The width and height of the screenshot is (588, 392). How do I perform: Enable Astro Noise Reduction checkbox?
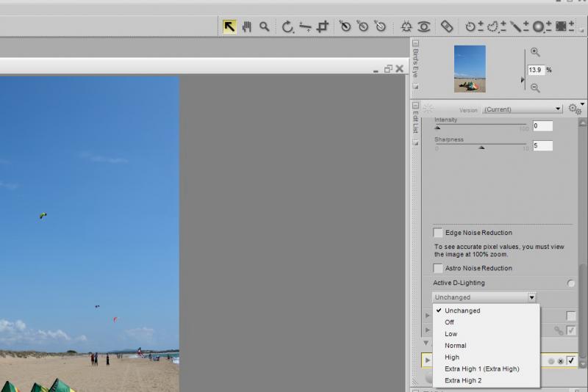click(437, 268)
